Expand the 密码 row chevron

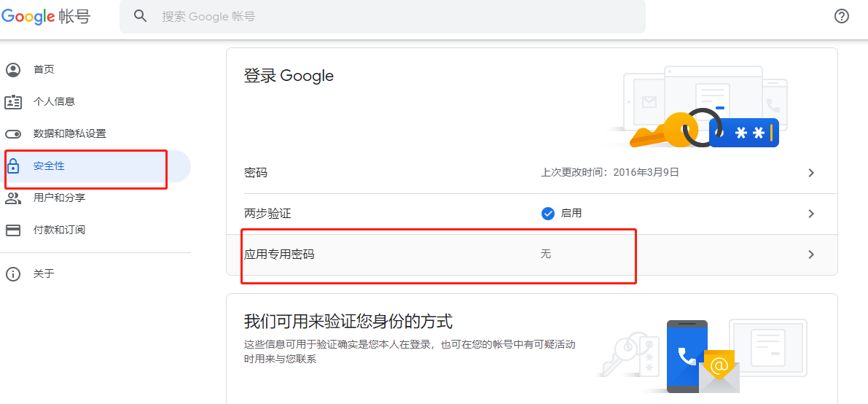tap(811, 173)
